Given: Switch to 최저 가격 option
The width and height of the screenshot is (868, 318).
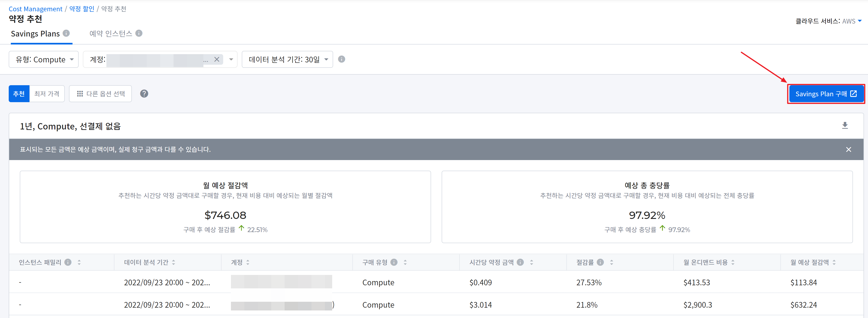Looking at the screenshot, I should [47, 94].
